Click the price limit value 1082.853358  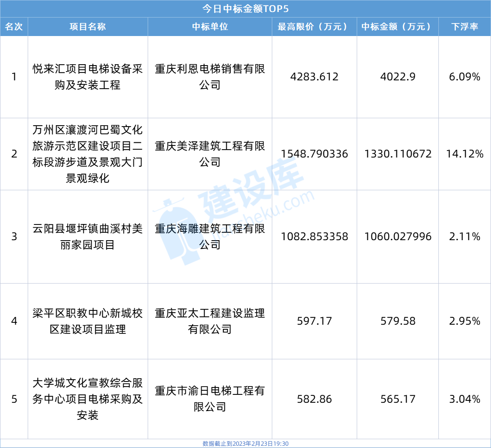(314, 236)
